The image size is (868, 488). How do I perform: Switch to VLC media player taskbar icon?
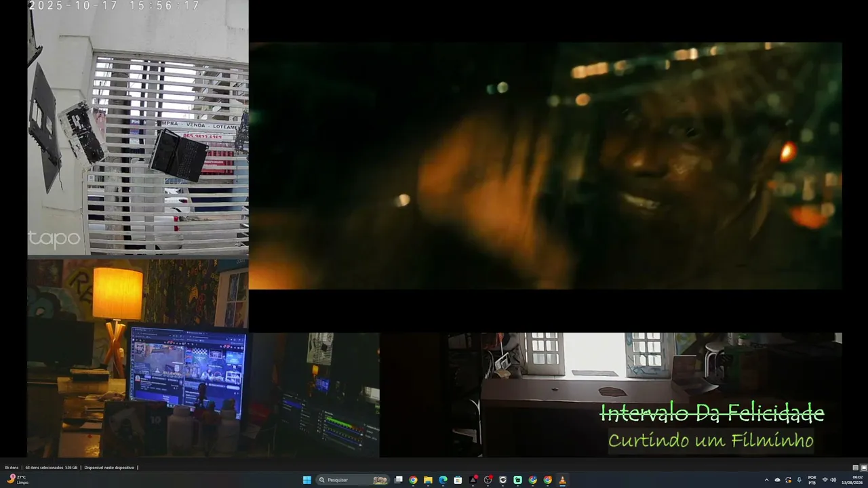tap(562, 480)
